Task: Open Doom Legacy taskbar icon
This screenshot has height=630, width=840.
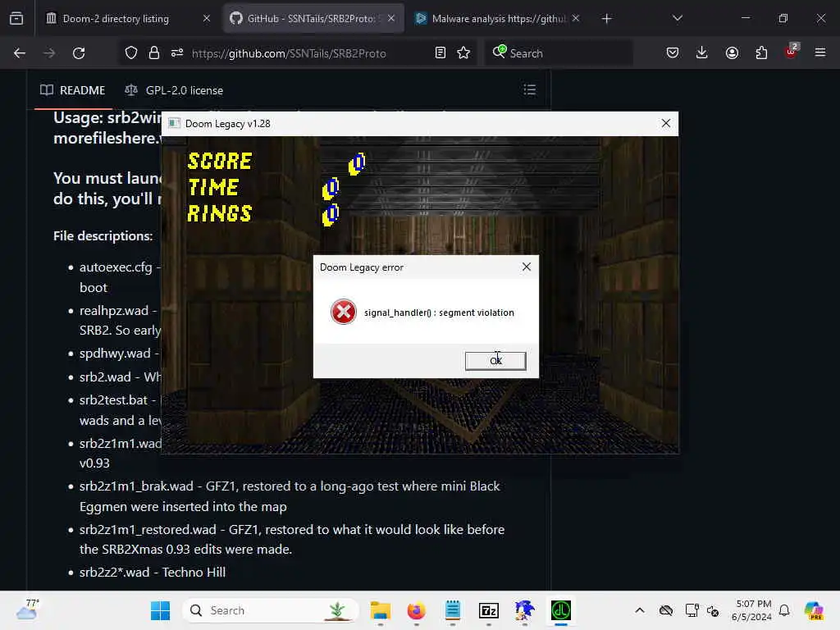Action: pos(561,610)
